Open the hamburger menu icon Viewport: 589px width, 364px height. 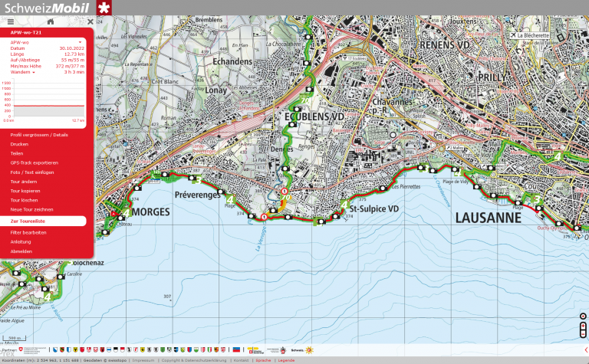11,22
